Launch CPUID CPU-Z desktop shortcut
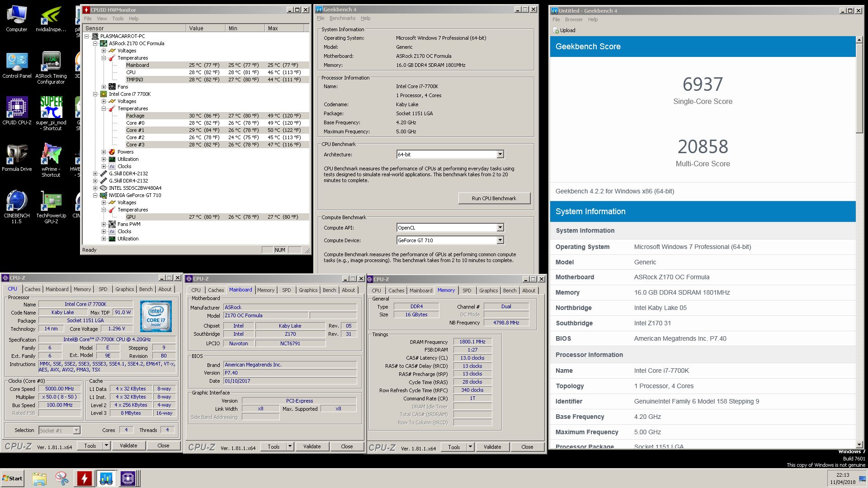This screenshot has width=868, height=488. [17, 111]
